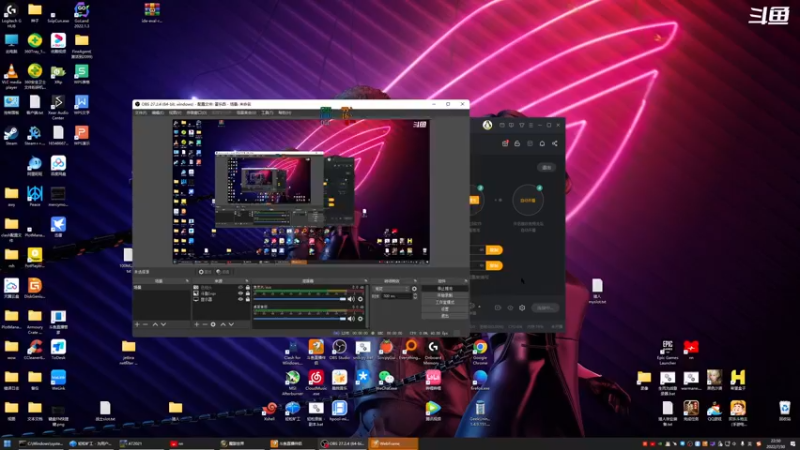
Task: Toggle visibility eye of the top source row
Action: 240,288
